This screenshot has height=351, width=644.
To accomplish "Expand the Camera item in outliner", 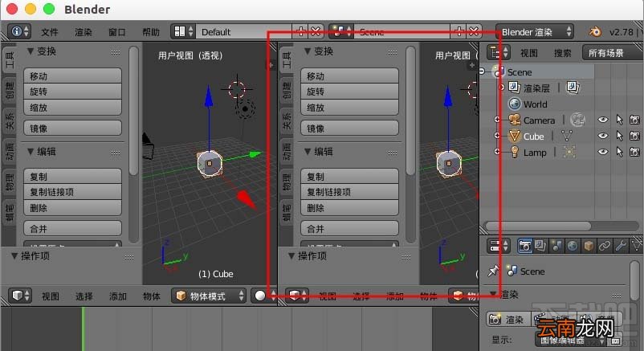I will click(x=497, y=120).
